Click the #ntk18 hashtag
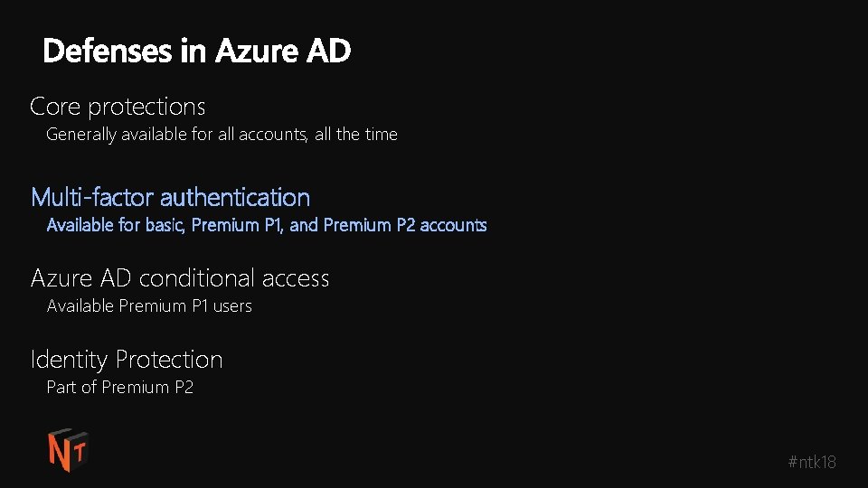Image resolution: width=868 pixels, height=488 pixels. point(811,462)
